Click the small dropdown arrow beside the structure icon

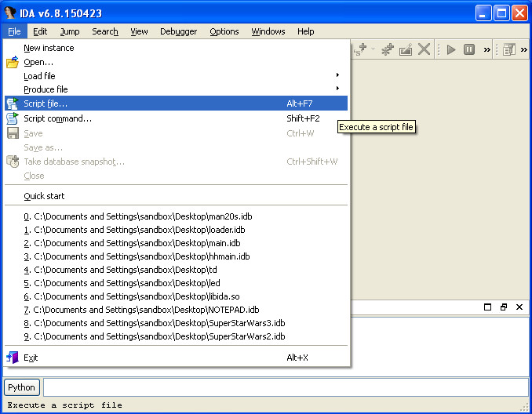[x=373, y=49]
